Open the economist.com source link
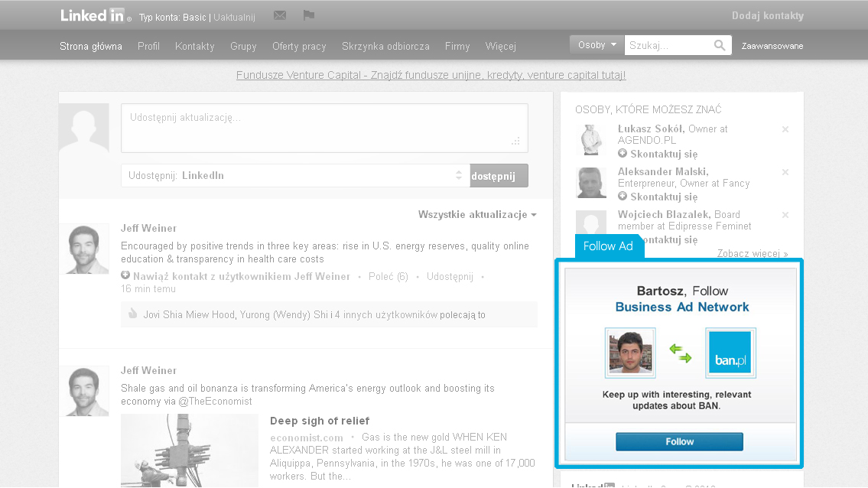This screenshot has width=868, height=488. click(306, 438)
